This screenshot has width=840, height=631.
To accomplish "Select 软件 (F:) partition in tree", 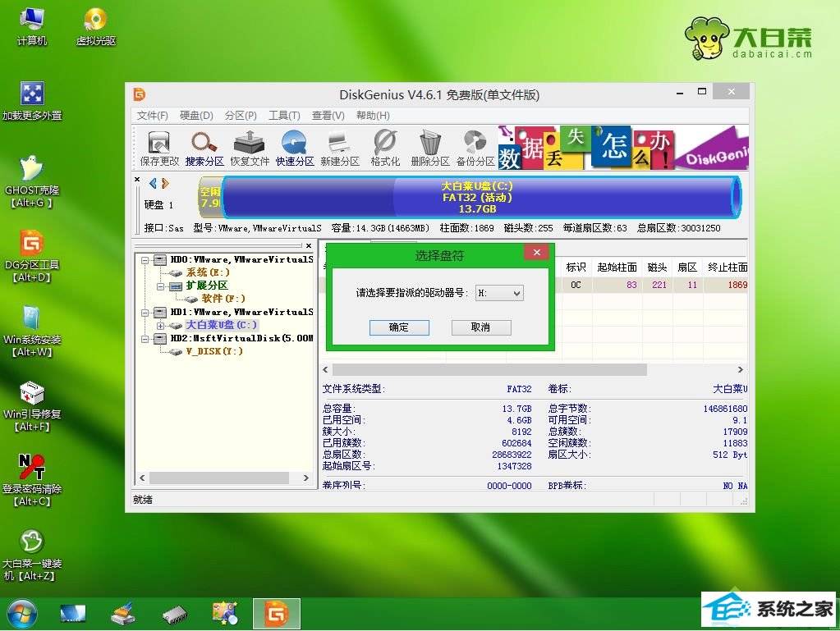I will [x=223, y=299].
